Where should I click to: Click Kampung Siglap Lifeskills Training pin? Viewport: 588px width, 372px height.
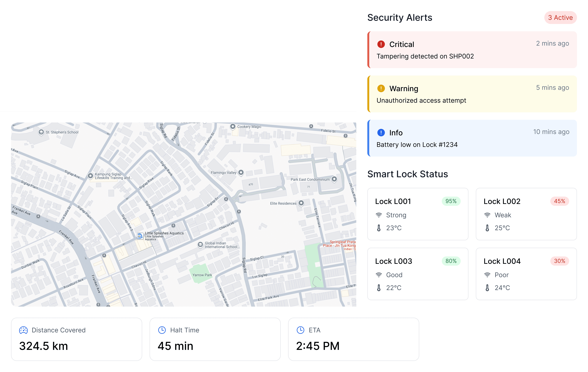click(90, 176)
